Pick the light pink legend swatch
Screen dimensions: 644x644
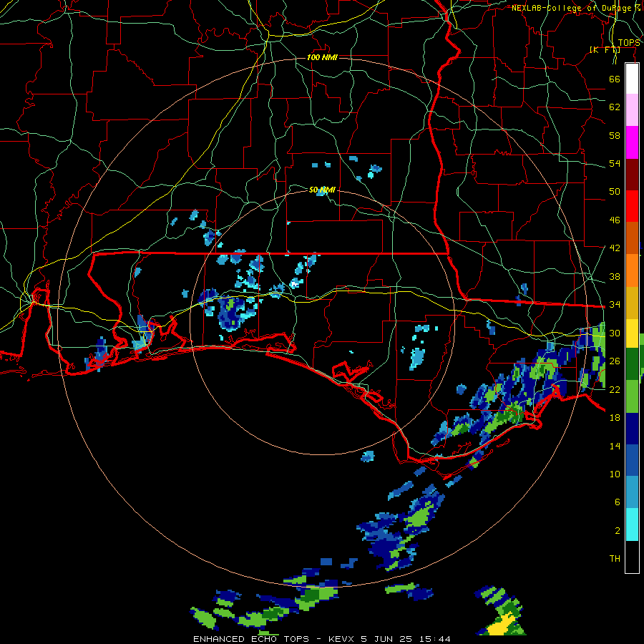pyautogui.click(x=632, y=110)
